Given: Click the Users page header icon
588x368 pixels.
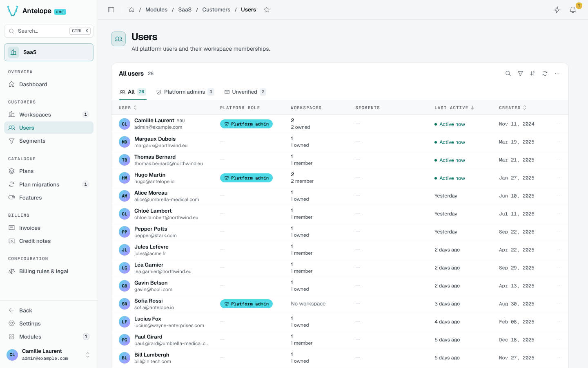Looking at the screenshot, I should pos(118,39).
